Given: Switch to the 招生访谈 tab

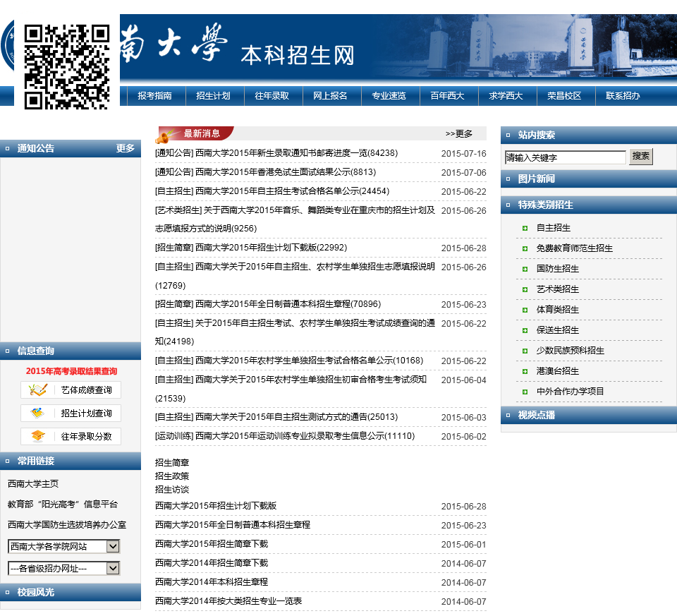Looking at the screenshot, I should tap(172, 490).
